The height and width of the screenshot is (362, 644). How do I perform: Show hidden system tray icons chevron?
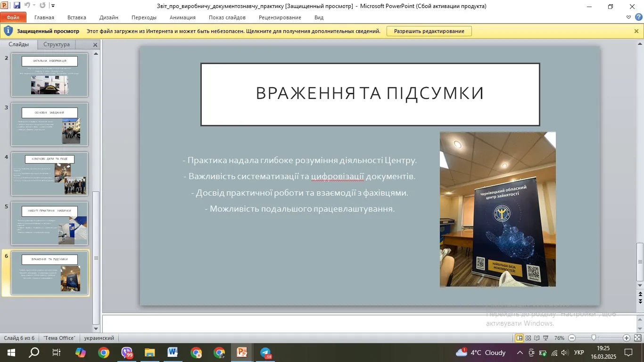click(x=520, y=353)
